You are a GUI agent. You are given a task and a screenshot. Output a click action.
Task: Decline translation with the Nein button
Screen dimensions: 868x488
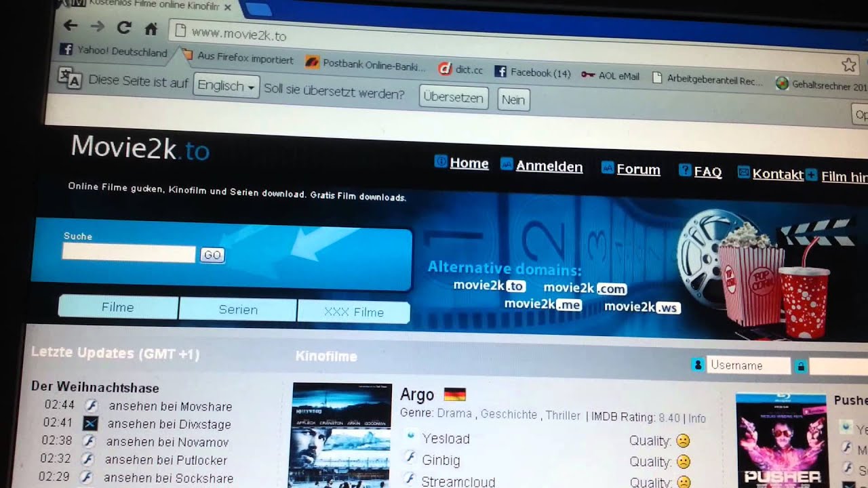513,100
